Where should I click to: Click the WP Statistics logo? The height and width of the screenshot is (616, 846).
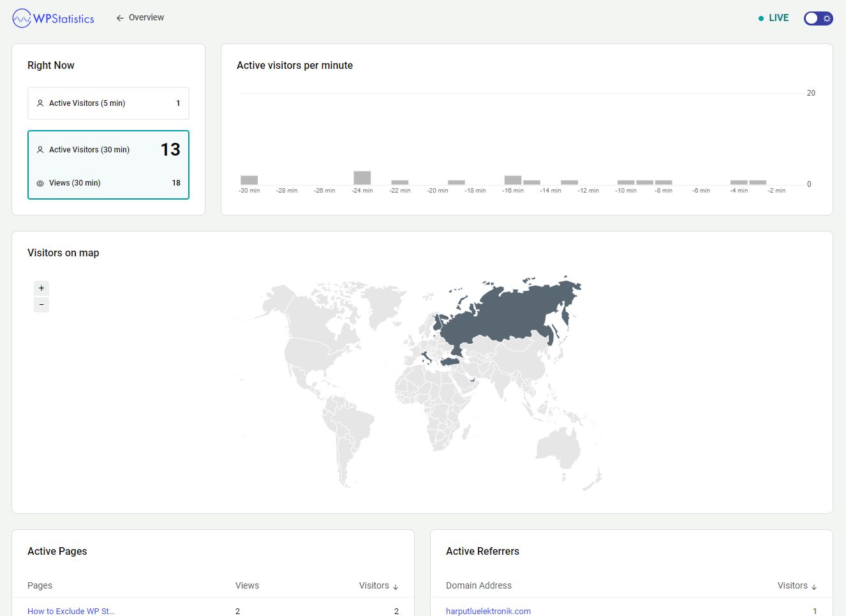coord(54,18)
